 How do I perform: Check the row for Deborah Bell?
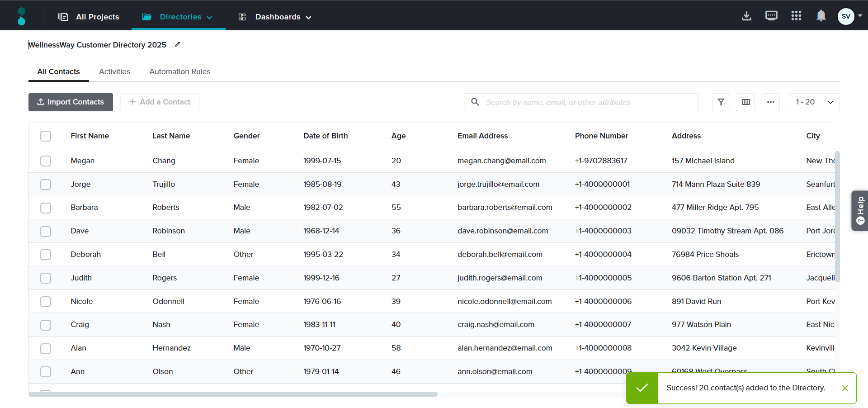[x=46, y=255]
